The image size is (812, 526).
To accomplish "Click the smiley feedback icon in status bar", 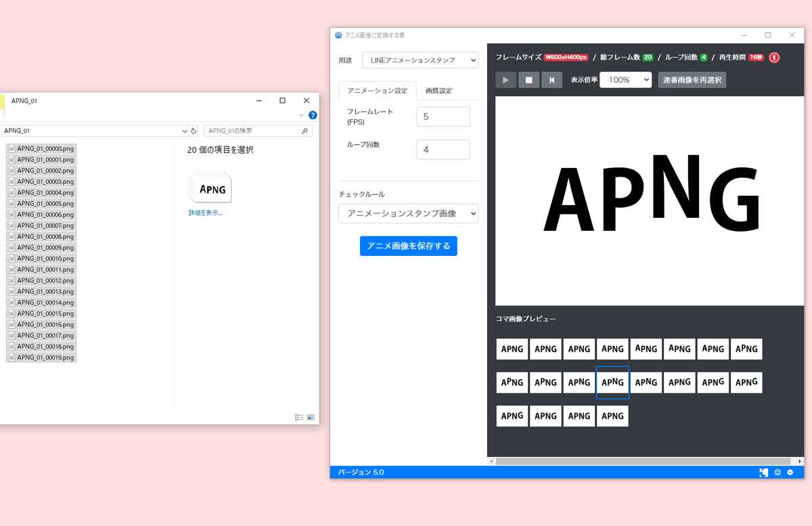I will pos(777,472).
